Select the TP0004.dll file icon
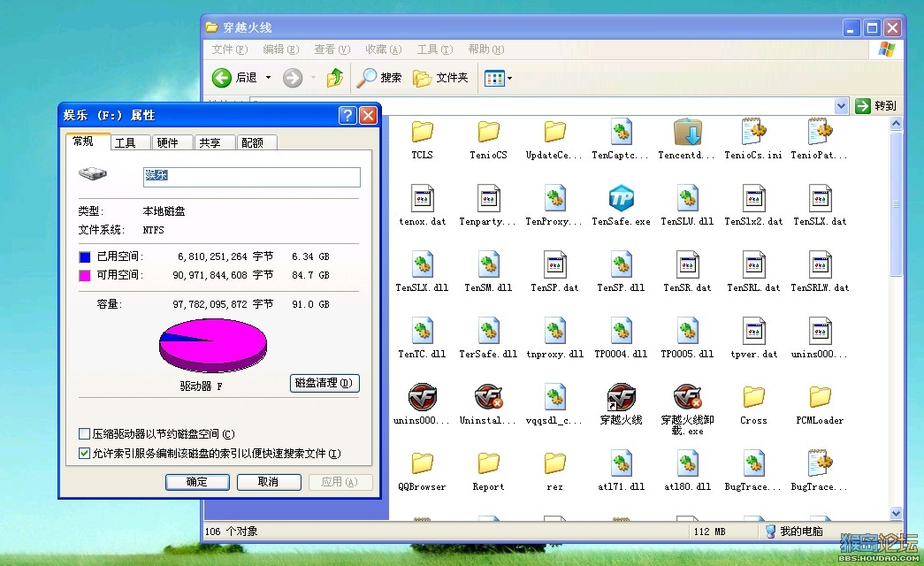This screenshot has height=566, width=924. [x=621, y=331]
